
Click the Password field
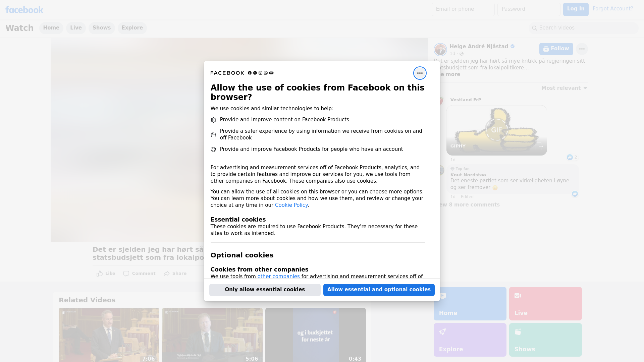(529, 9)
